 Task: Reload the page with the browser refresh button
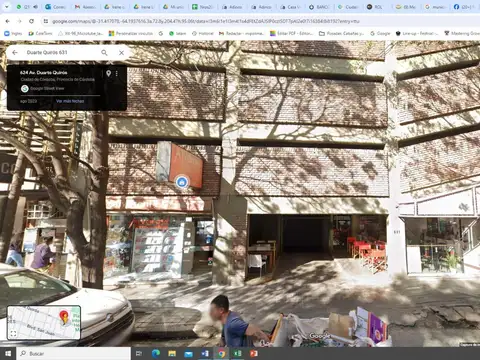(31, 21)
